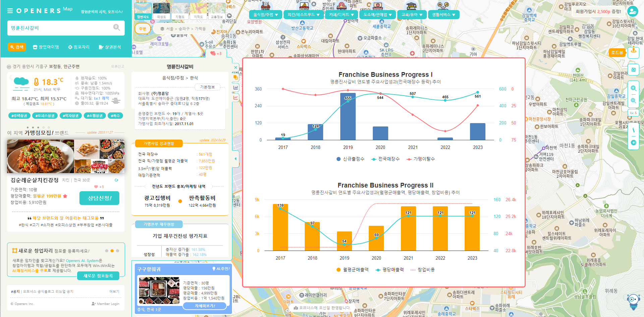Toggle the 주변 nearby button
Viewport: 644px width, 317px height.
tap(142, 29)
